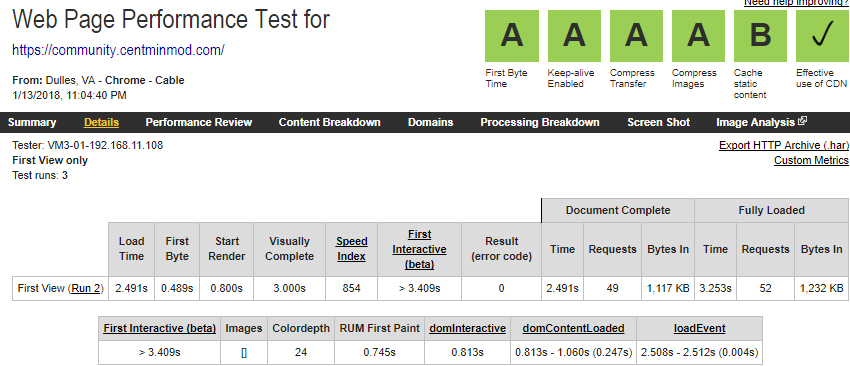Image resolution: width=850 pixels, height=366 pixels.
Task: Click First Interactive (beta) header in main table
Action: coord(420,249)
